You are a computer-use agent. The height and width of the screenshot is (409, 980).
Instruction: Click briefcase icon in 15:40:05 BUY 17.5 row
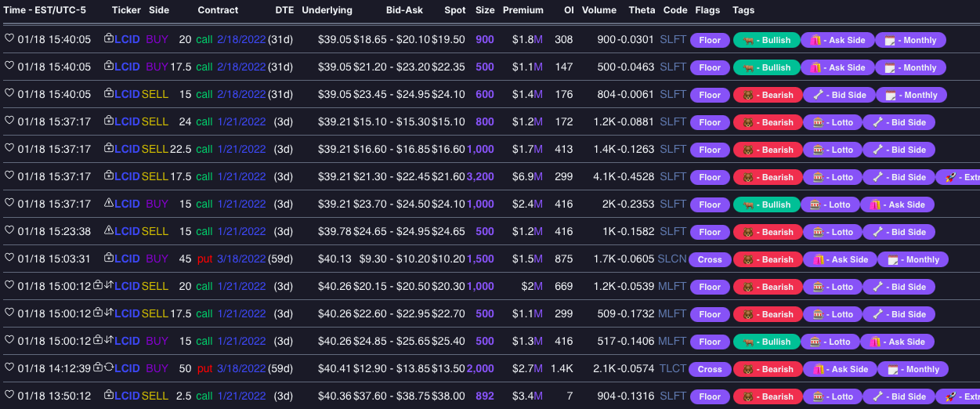click(x=109, y=66)
